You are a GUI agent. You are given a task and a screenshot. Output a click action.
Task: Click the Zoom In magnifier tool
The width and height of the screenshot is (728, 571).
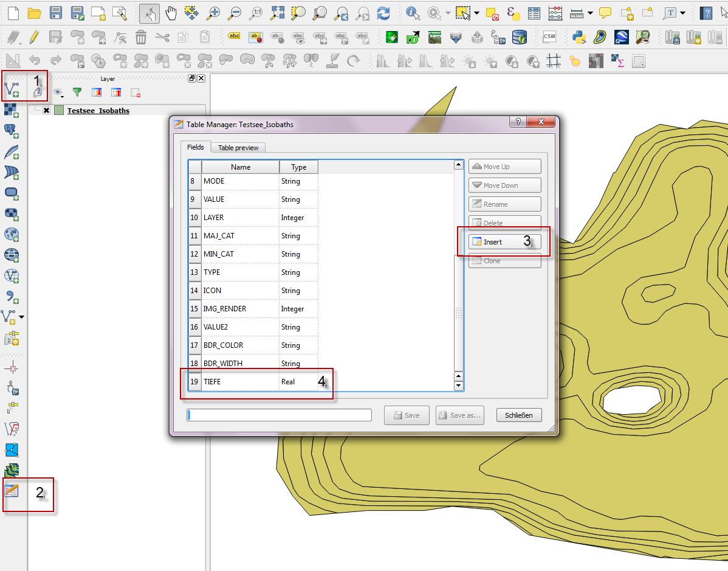[213, 13]
